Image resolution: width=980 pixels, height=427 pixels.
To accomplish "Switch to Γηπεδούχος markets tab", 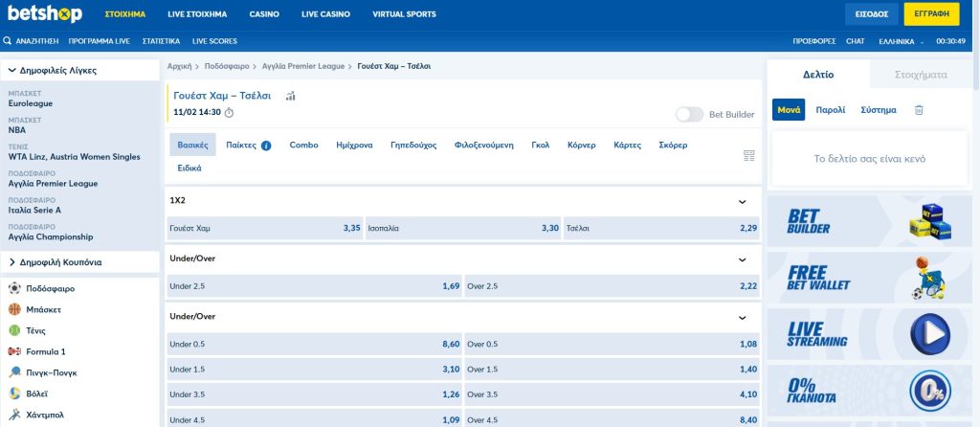I will pos(413,145).
